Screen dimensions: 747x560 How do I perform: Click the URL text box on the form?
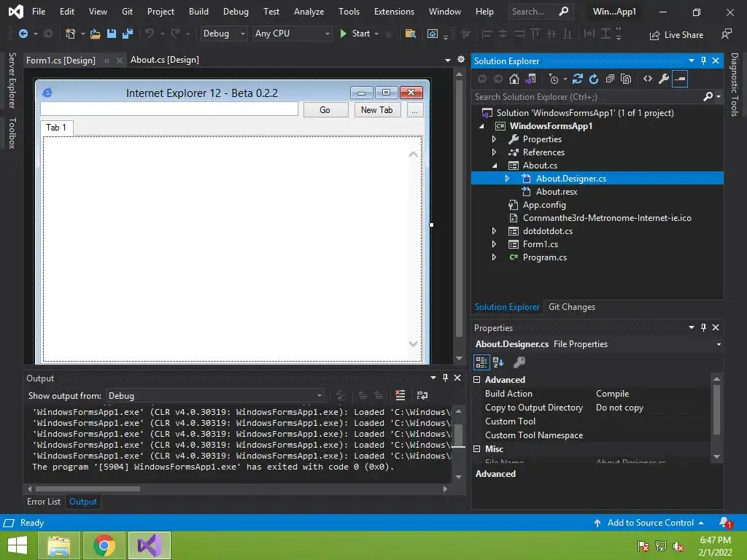pyautogui.click(x=169, y=109)
